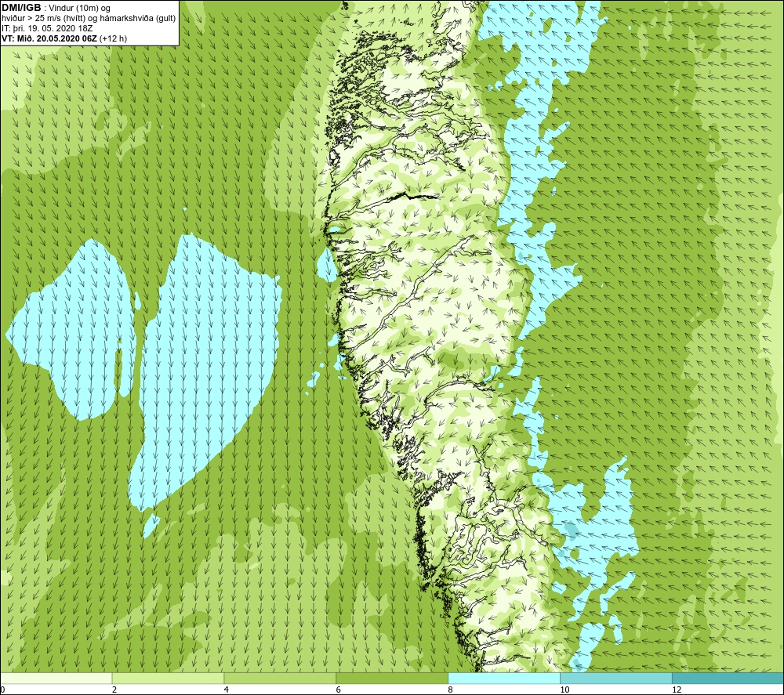Click the scale label '4'

tap(227, 690)
